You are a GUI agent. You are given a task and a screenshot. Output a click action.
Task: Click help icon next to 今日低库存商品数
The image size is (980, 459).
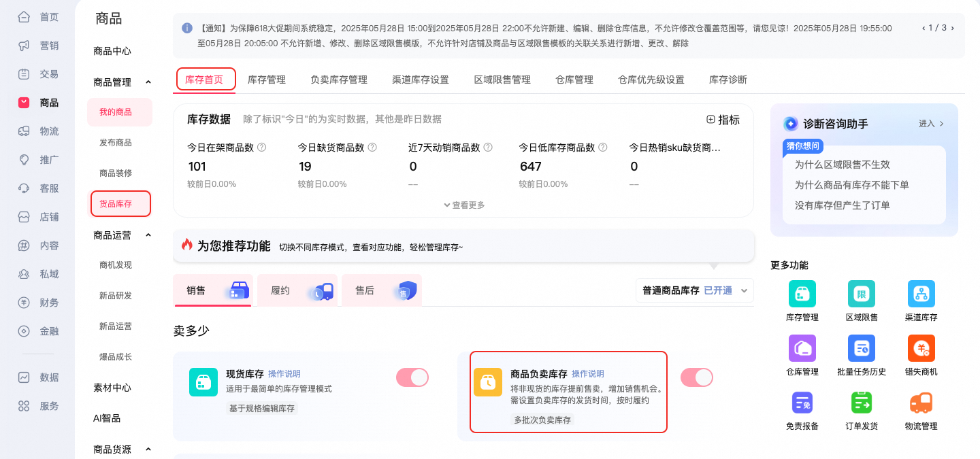tap(603, 147)
